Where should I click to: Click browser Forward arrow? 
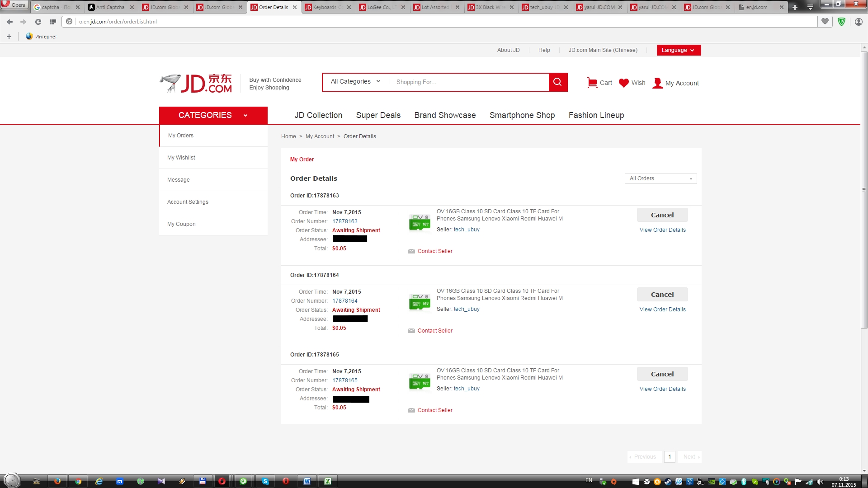coord(24,22)
